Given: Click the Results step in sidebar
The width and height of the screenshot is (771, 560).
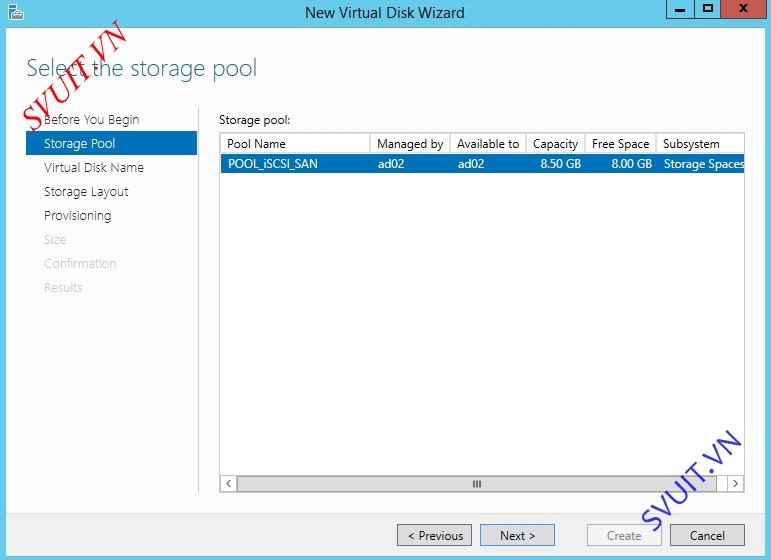Looking at the screenshot, I should click(x=63, y=288).
